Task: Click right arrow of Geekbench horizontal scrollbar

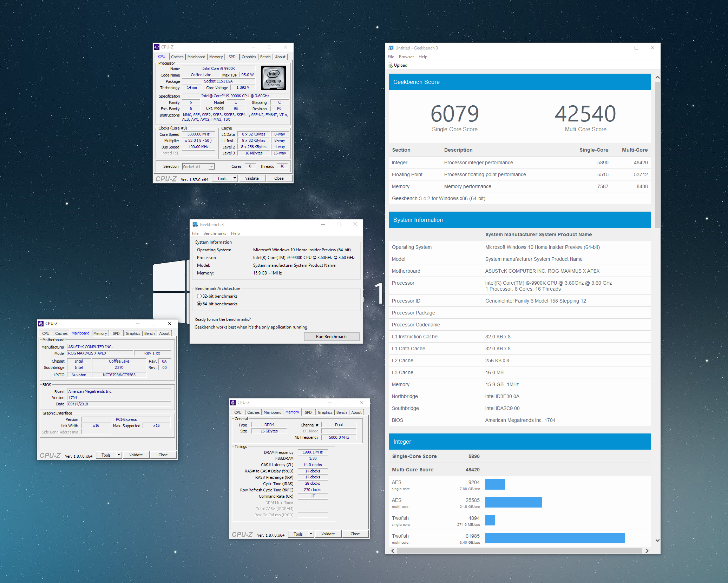Action: pyautogui.click(x=647, y=551)
